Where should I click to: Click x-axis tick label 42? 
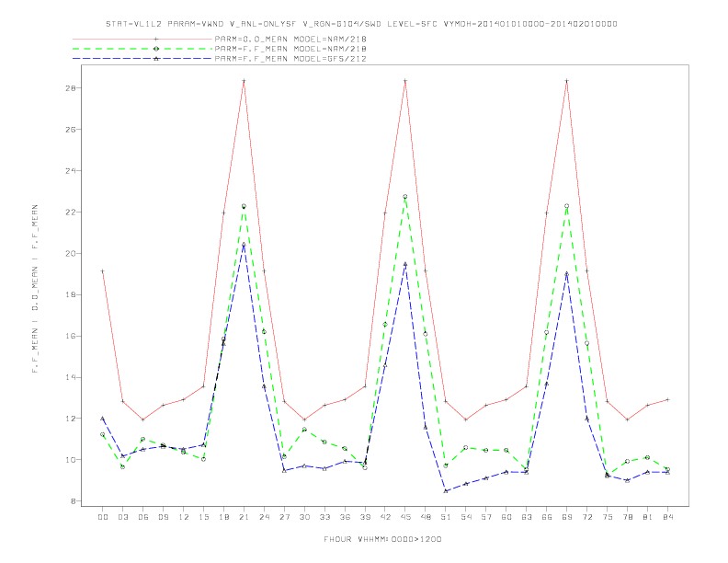pyautogui.click(x=385, y=517)
